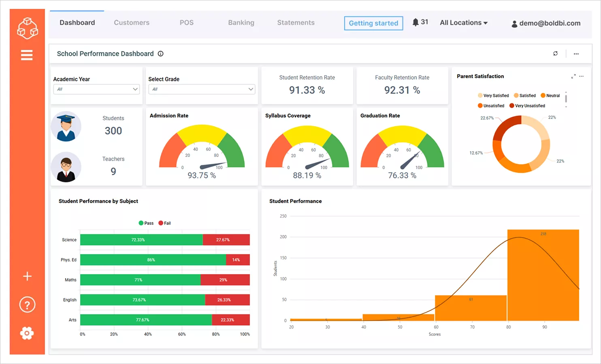Click the Bold BI logo in the sidebar
This screenshot has width=601, height=364.
27,27
